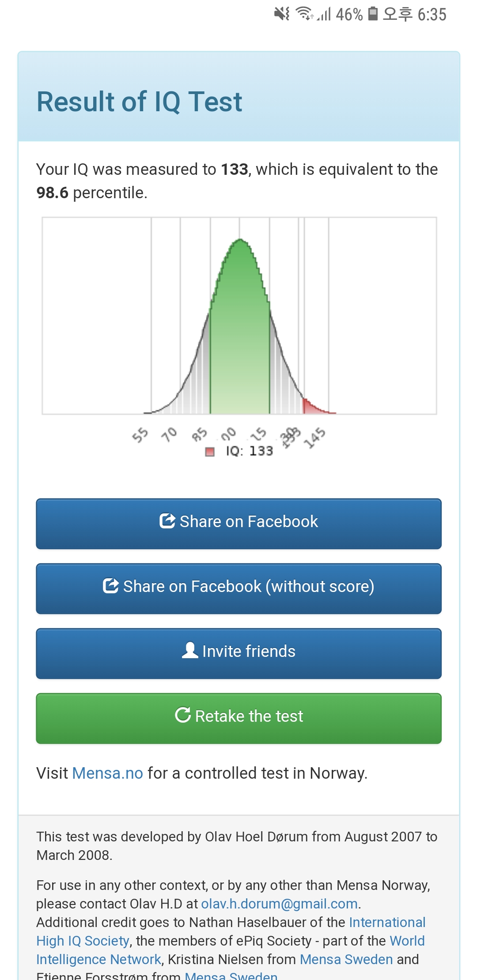
Task: Follow the International High IQ Society link
Action: [x=387, y=922]
